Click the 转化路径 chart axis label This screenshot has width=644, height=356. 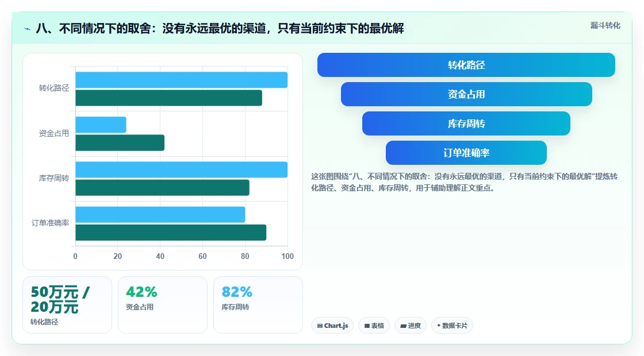[x=54, y=88]
